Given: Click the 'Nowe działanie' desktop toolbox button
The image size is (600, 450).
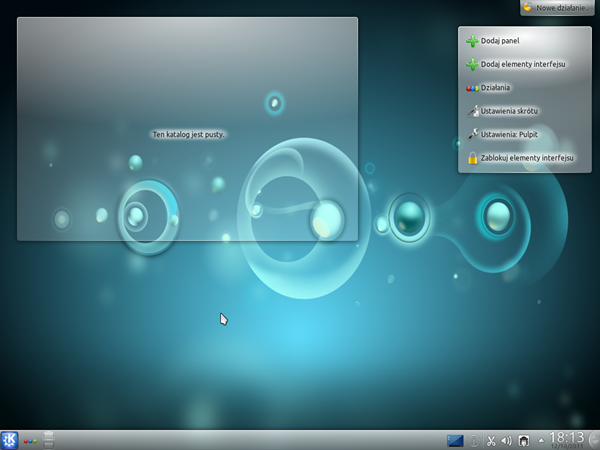Looking at the screenshot, I should (x=557, y=7).
